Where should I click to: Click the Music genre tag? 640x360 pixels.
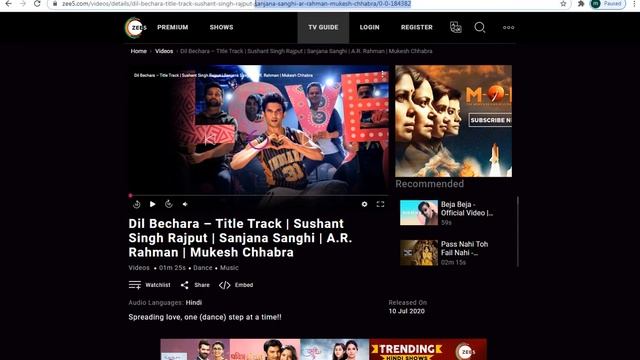pos(229,268)
